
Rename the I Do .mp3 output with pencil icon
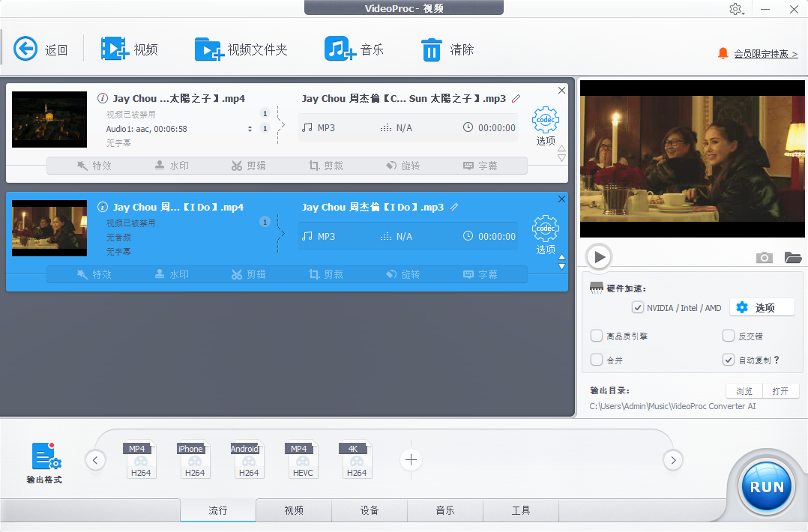tap(453, 207)
